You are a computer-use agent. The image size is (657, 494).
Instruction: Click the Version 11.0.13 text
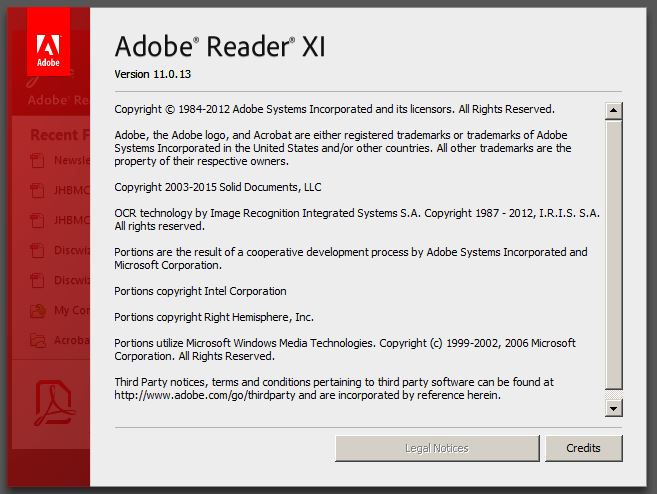(x=155, y=75)
